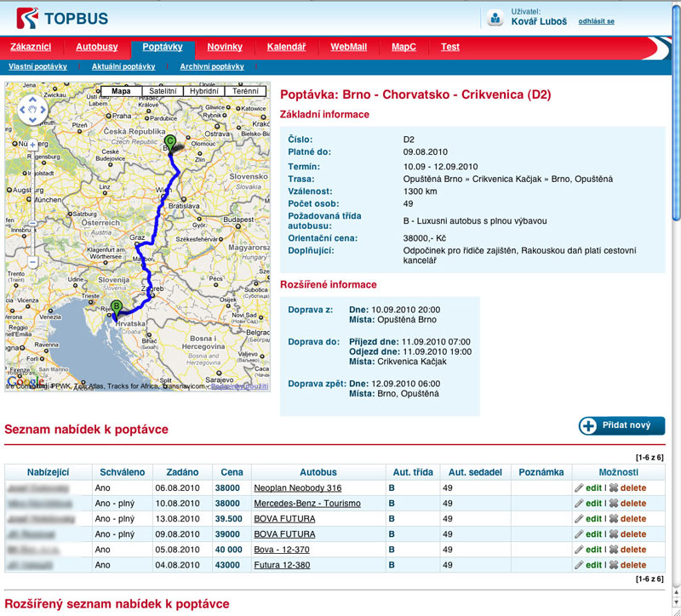Screen dimensions: 681x616
Task: Open the Mercedes-Benz - Tourismo bus link
Action: pos(307,503)
